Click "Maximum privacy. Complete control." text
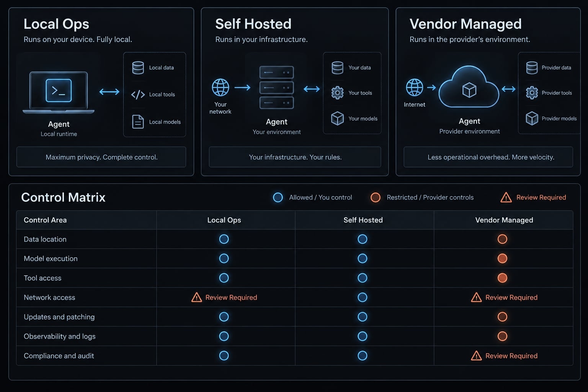The height and width of the screenshot is (392, 588). click(101, 157)
